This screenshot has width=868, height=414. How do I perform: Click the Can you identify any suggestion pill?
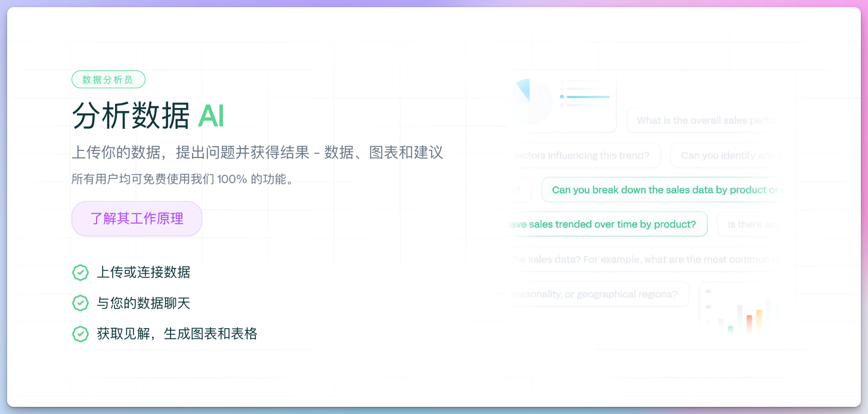(x=730, y=155)
